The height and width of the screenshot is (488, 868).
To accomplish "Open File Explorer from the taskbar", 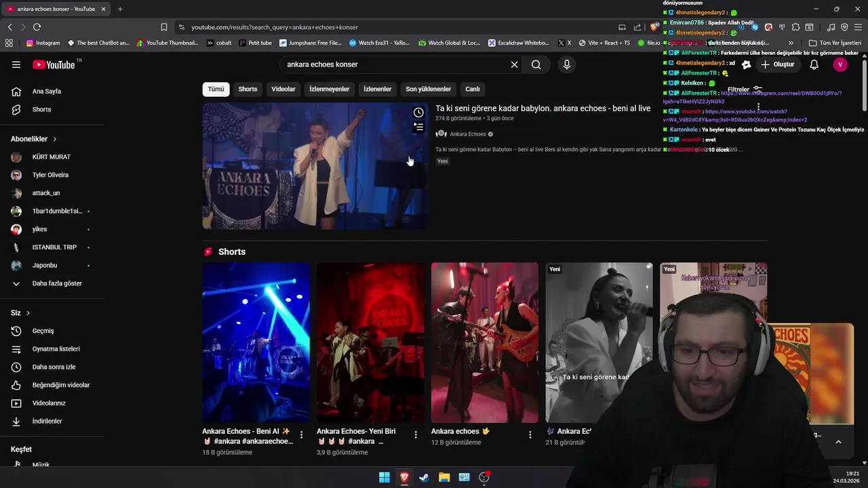I will (x=444, y=477).
